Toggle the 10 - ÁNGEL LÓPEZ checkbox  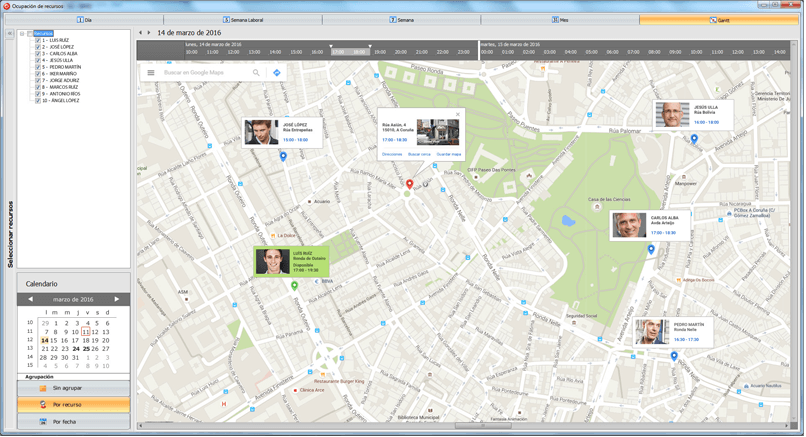point(38,101)
